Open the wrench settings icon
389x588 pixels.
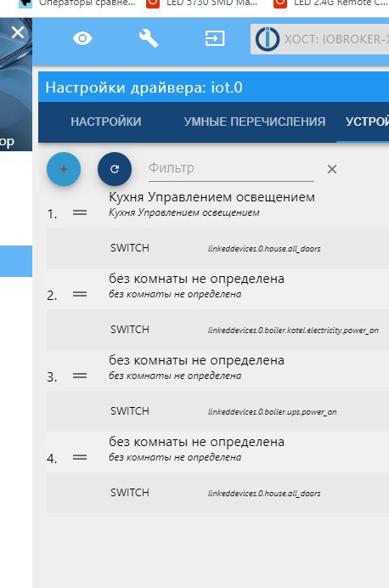coord(149,38)
